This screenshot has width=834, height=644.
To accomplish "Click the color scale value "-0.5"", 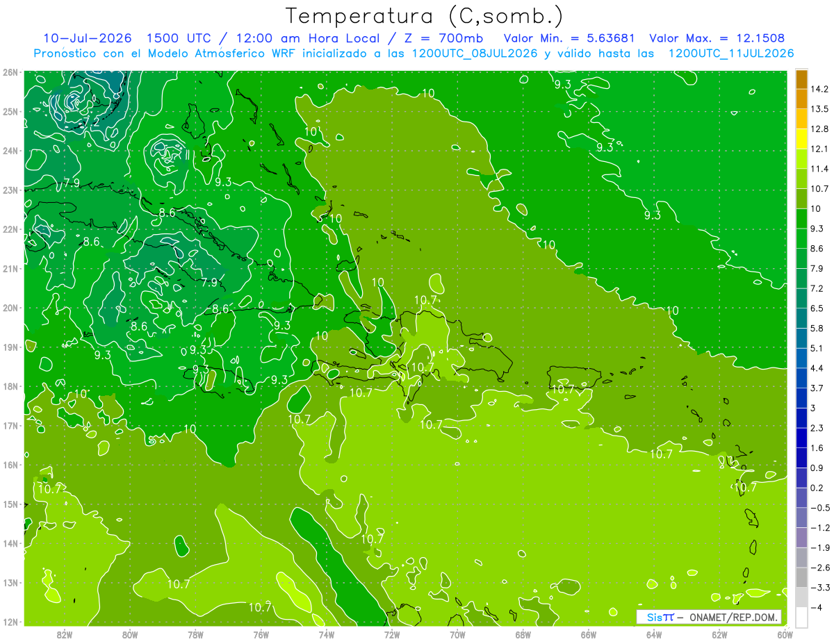I will (820, 508).
